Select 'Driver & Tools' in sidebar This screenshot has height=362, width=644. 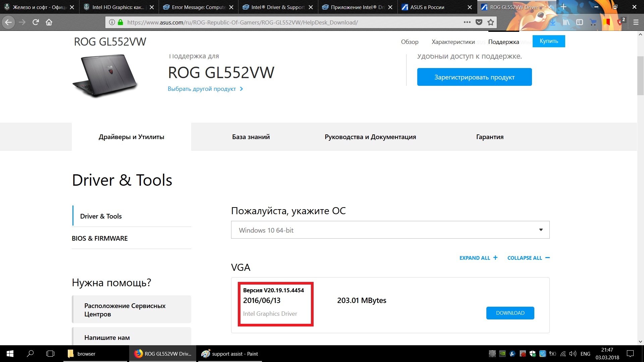(101, 216)
